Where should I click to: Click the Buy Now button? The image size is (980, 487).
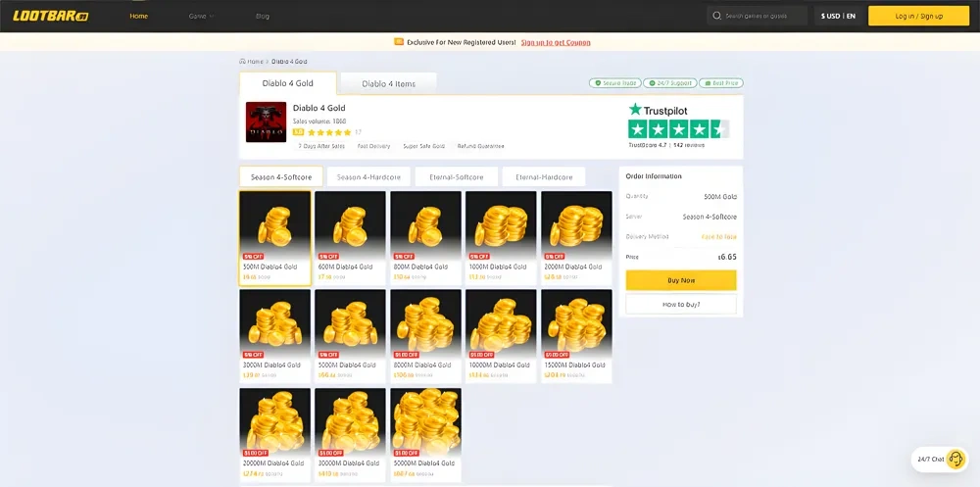(x=681, y=280)
